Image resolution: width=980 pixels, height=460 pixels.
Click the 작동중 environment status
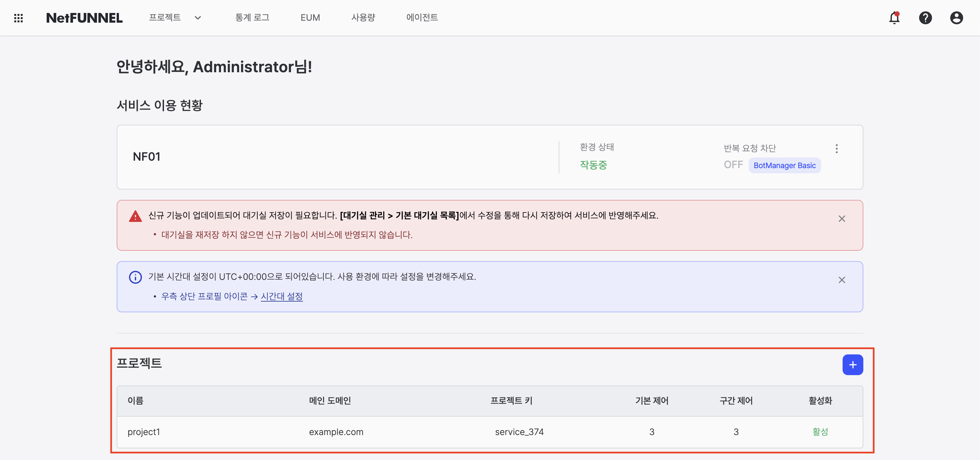pos(593,165)
